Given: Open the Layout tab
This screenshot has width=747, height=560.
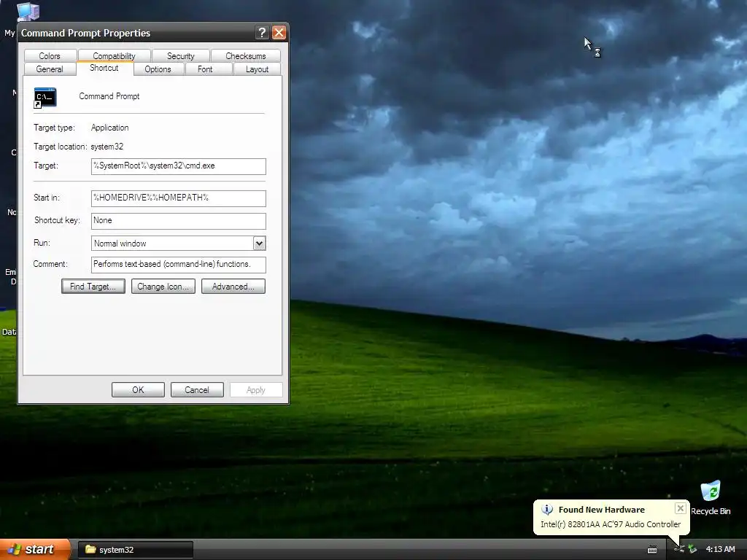Looking at the screenshot, I should (257, 69).
